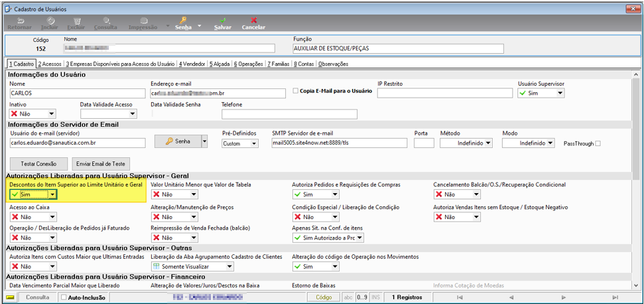Open Cancelamento Balcão/O.S. dropdown
Screen dimensions: 644x304
click(x=476, y=194)
